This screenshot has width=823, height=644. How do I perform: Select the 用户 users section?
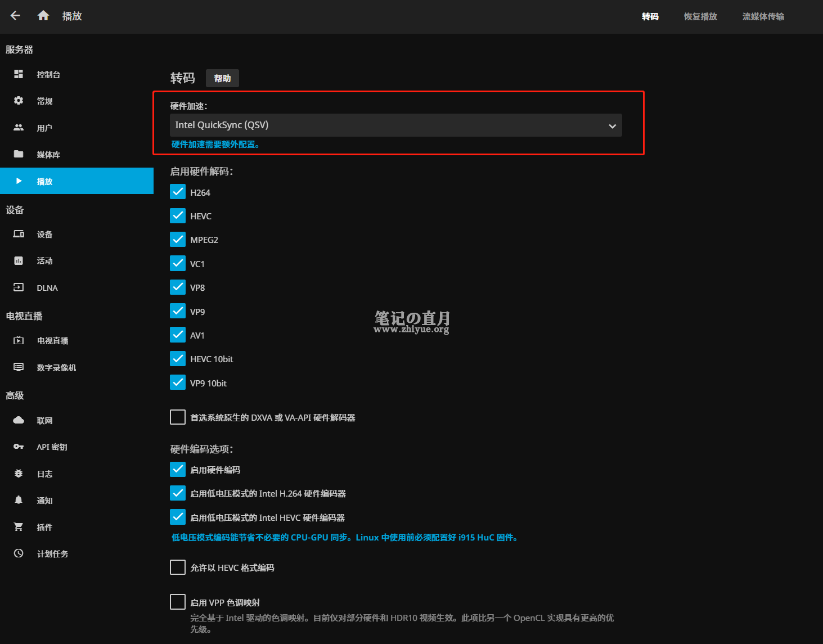click(44, 128)
